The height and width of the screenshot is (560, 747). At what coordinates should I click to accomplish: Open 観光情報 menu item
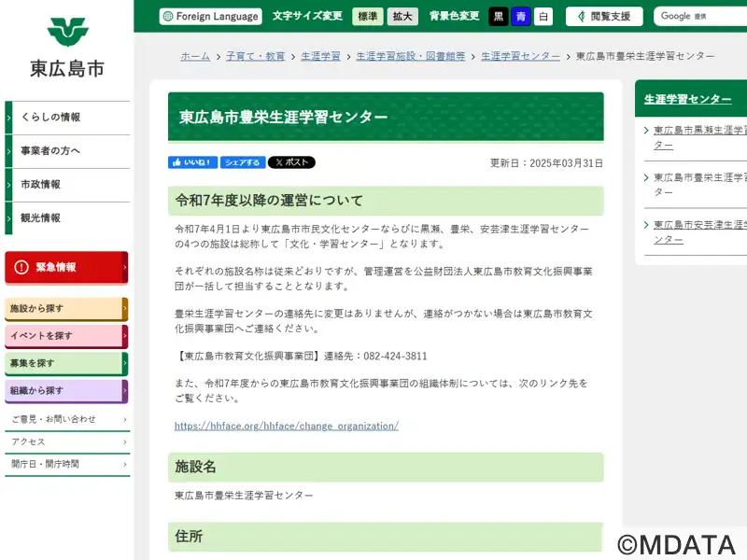tap(67, 218)
